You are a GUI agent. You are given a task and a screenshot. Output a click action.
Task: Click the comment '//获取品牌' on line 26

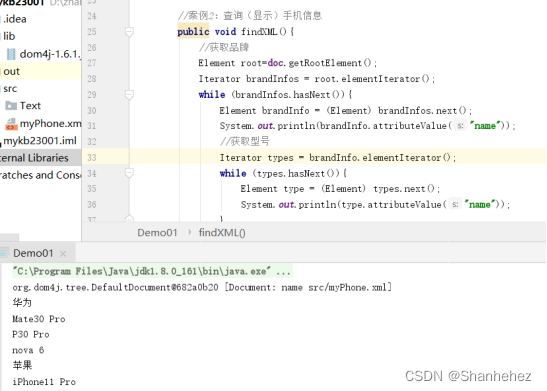[223, 47]
